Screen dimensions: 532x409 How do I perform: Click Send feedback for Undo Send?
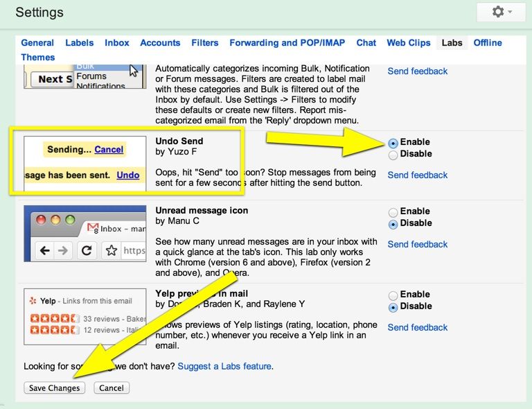tap(417, 175)
